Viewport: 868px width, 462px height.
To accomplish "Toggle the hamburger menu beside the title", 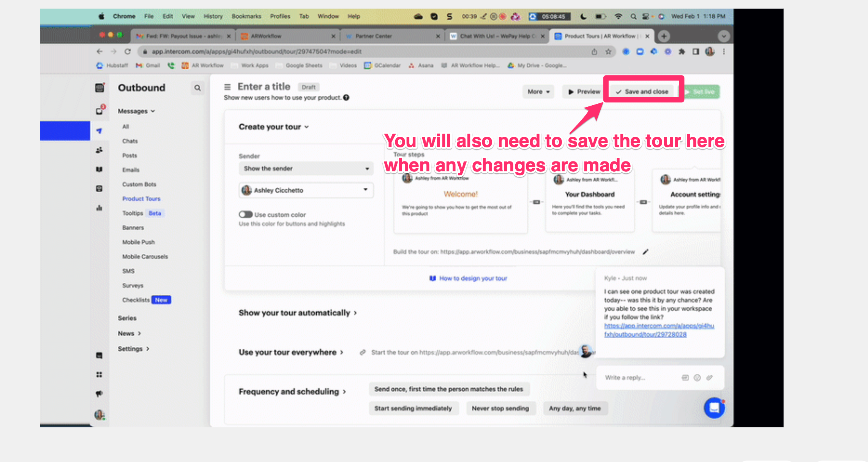I will 227,87.
